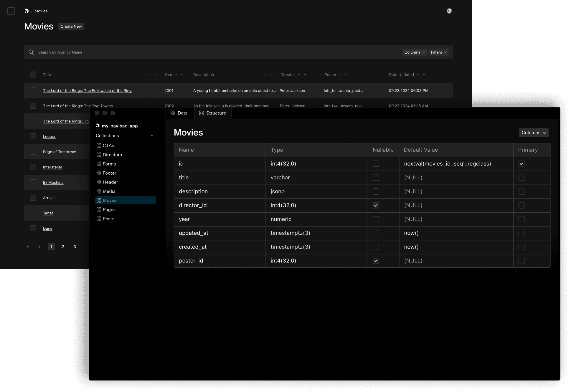Click the power/logout icon at top right
571x392 pixels.
click(x=449, y=11)
